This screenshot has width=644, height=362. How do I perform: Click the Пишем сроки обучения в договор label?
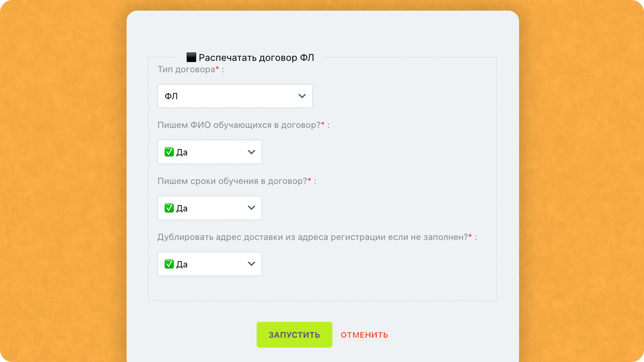click(x=232, y=181)
